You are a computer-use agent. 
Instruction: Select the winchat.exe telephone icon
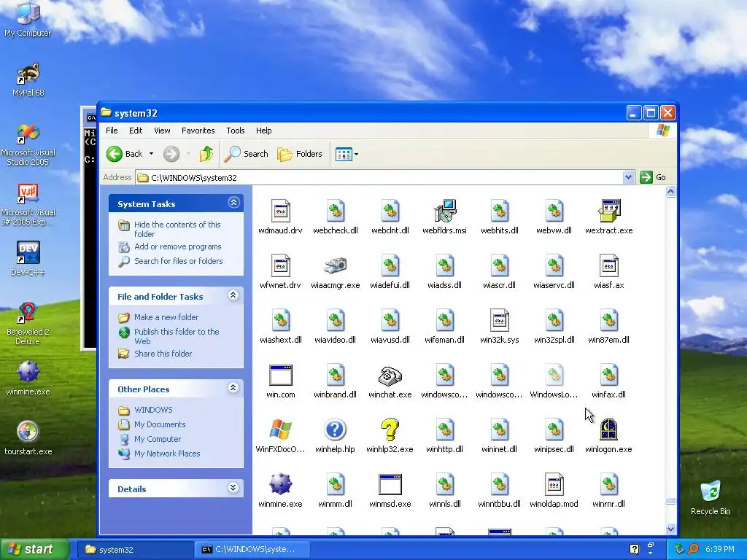click(390, 376)
